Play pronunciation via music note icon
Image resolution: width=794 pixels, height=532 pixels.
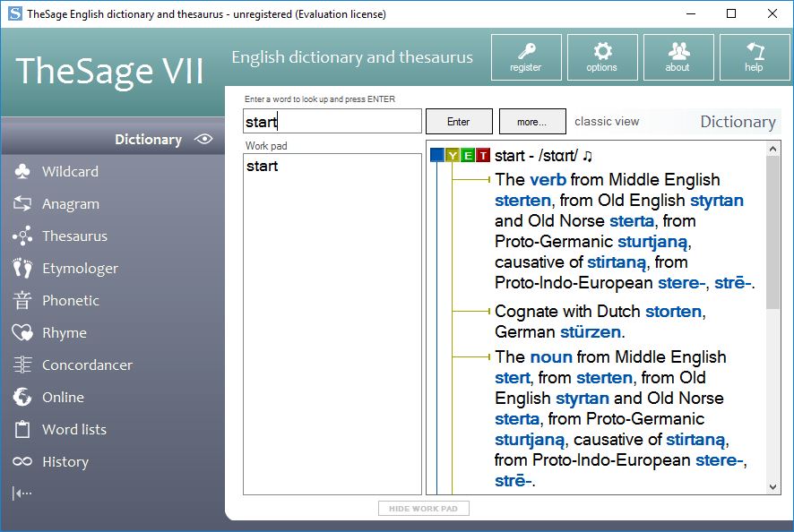(587, 156)
